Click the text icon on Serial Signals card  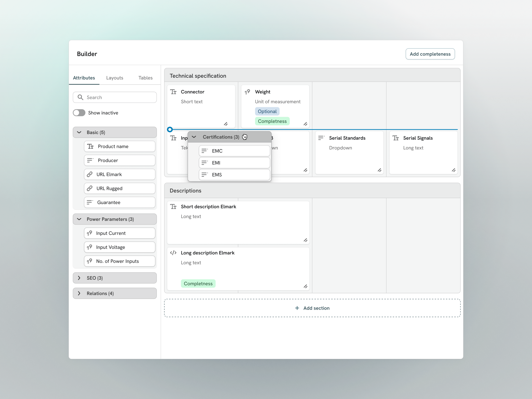pos(396,138)
